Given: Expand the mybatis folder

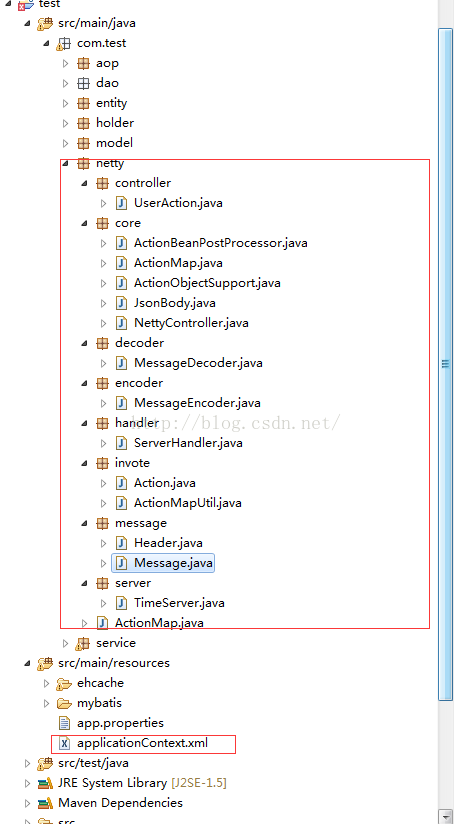Looking at the screenshot, I should pyautogui.click(x=46, y=703).
